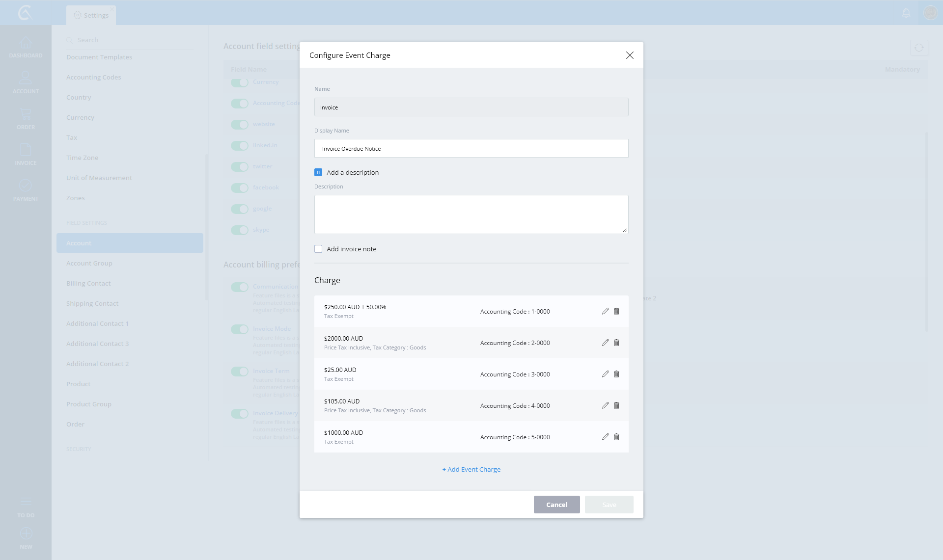Go to Invoice section in sidebar

point(26,155)
